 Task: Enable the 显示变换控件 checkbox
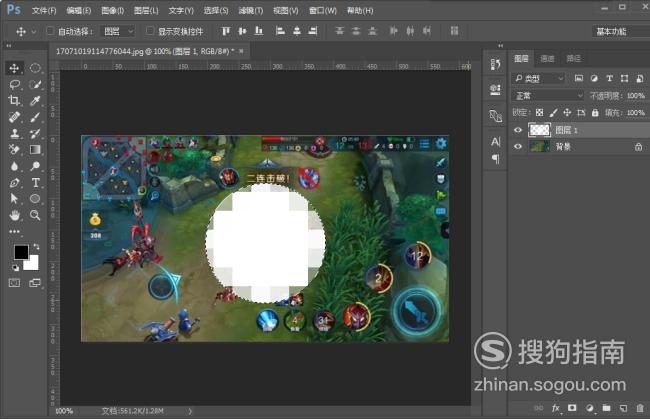click(150, 31)
